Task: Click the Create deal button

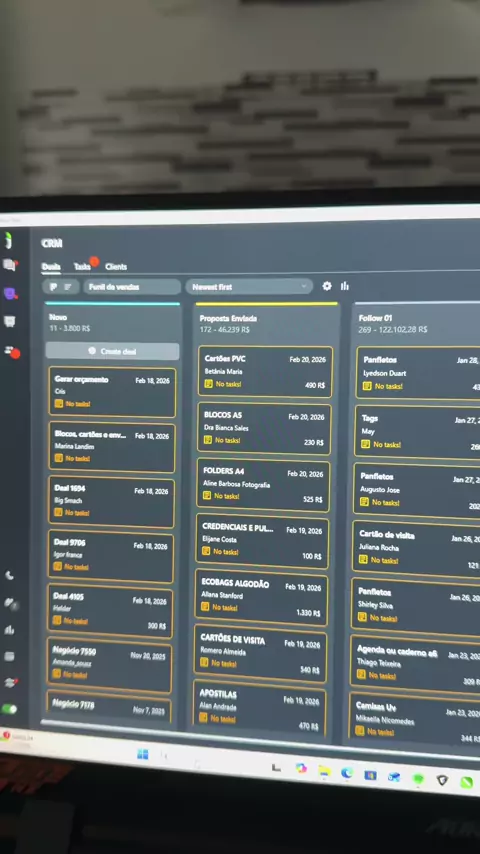Action: 112,351
